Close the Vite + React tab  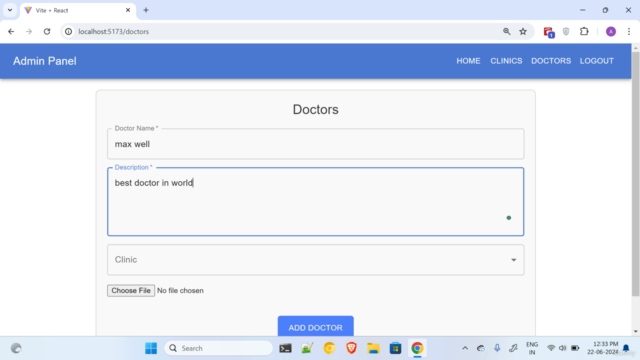point(128,10)
